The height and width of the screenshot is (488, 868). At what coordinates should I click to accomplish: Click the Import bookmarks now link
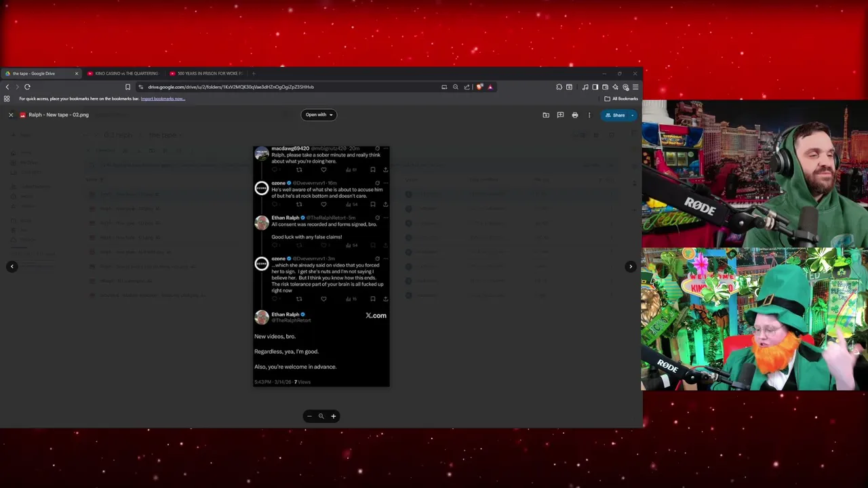(163, 99)
